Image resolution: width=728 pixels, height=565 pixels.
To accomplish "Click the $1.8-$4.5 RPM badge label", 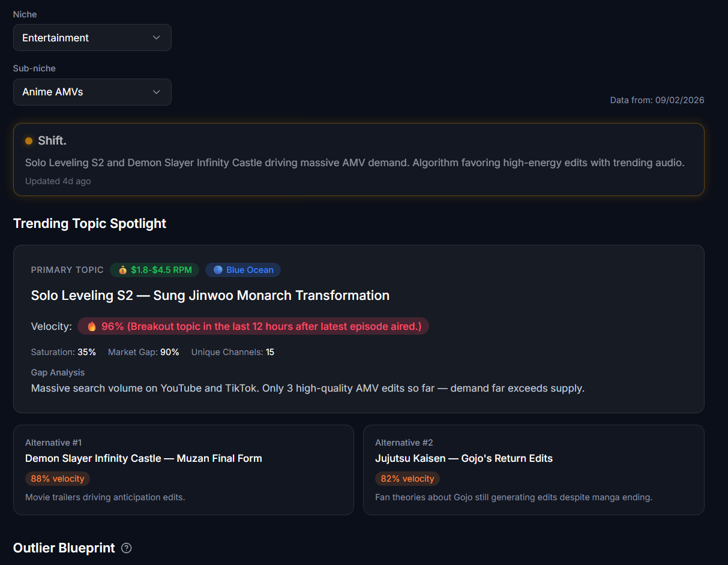I will (161, 270).
